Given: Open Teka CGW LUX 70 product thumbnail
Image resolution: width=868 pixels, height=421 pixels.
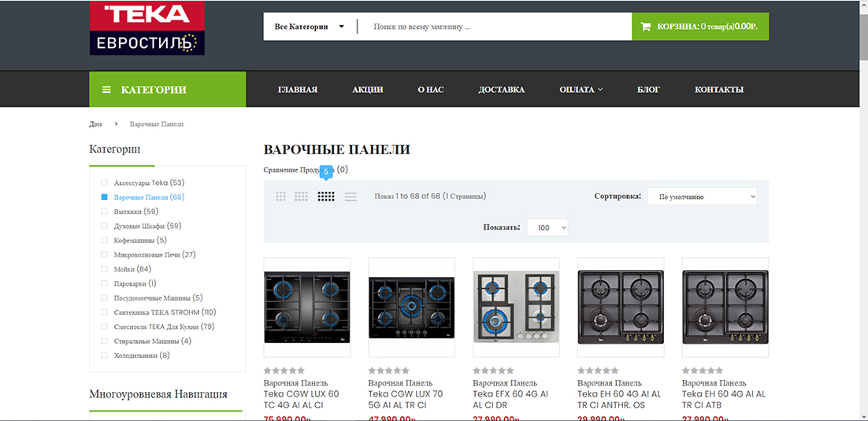Looking at the screenshot, I should point(411,308).
